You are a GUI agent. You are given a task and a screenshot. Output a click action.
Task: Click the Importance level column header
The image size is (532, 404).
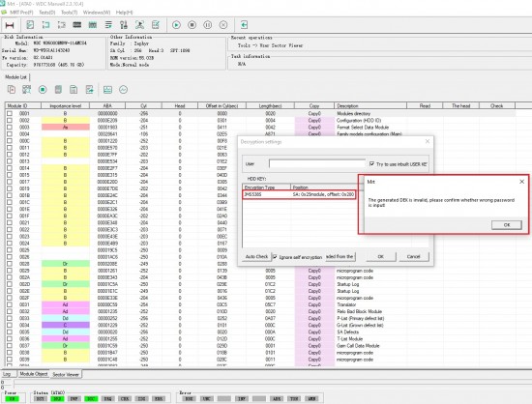coord(66,105)
